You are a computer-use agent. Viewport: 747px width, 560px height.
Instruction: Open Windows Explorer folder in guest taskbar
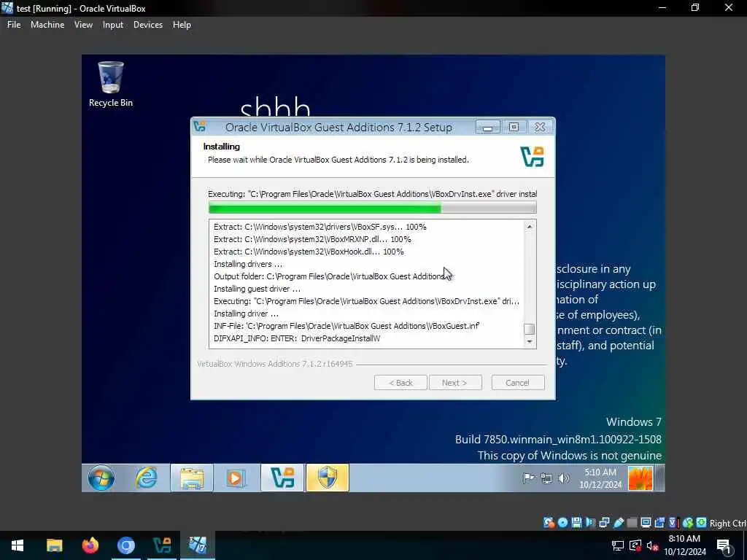tap(192, 478)
